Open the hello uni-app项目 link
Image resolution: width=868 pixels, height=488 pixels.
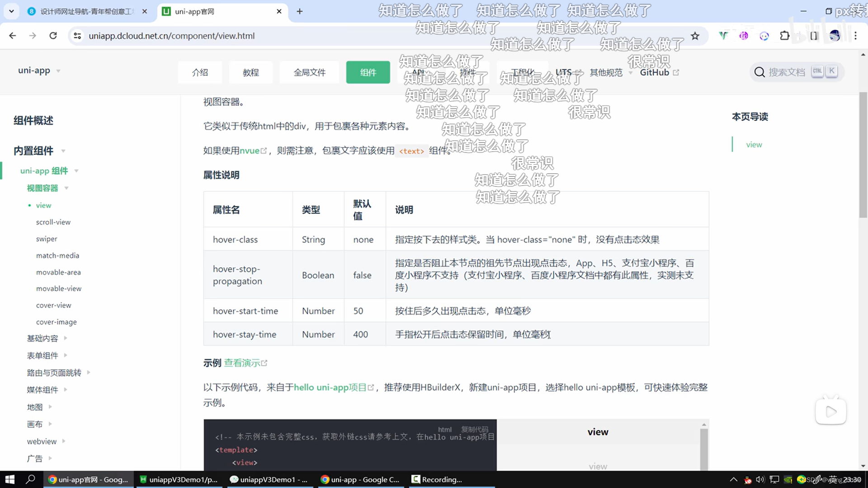(x=334, y=387)
